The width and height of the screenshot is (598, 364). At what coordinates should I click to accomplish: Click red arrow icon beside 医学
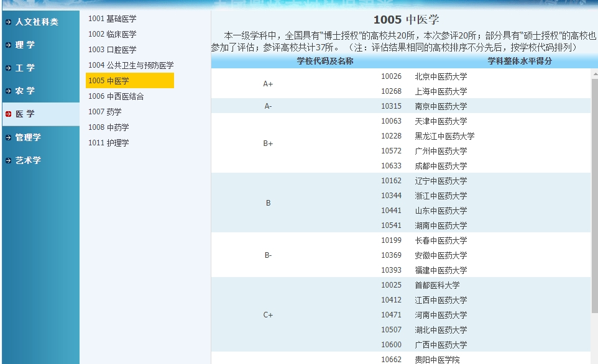8,114
